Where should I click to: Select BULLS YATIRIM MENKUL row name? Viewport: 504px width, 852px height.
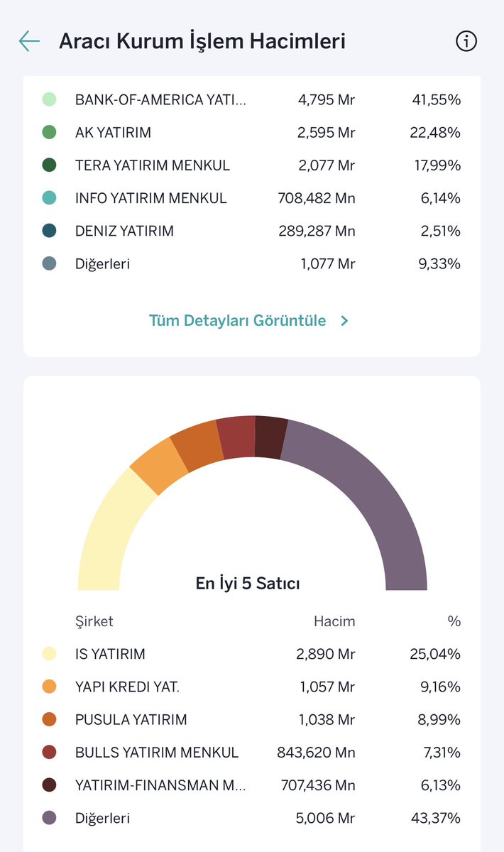coord(157,752)
